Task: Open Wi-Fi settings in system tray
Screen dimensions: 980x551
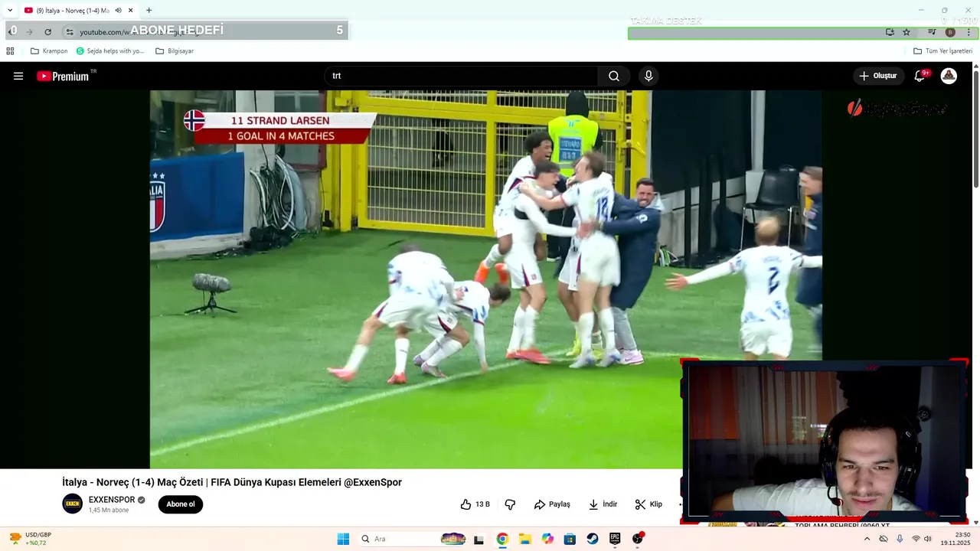Action: pos(916,539)
